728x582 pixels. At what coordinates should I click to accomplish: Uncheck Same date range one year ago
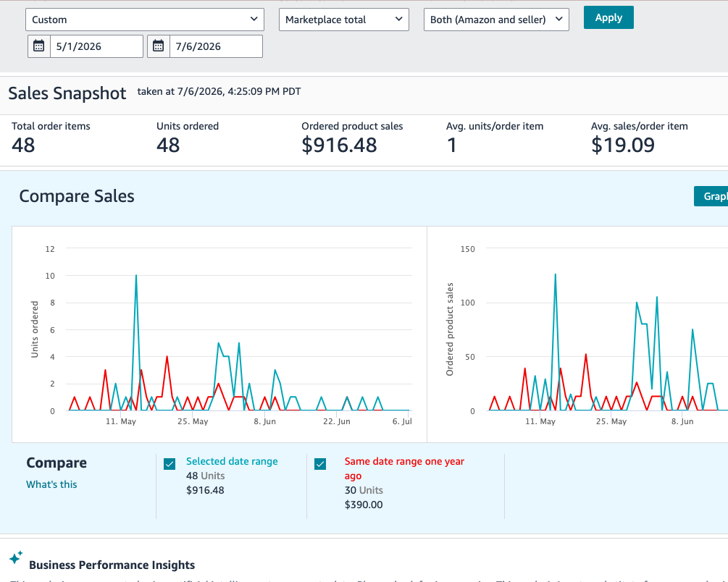pyautogui.click(x=320, y=464)
